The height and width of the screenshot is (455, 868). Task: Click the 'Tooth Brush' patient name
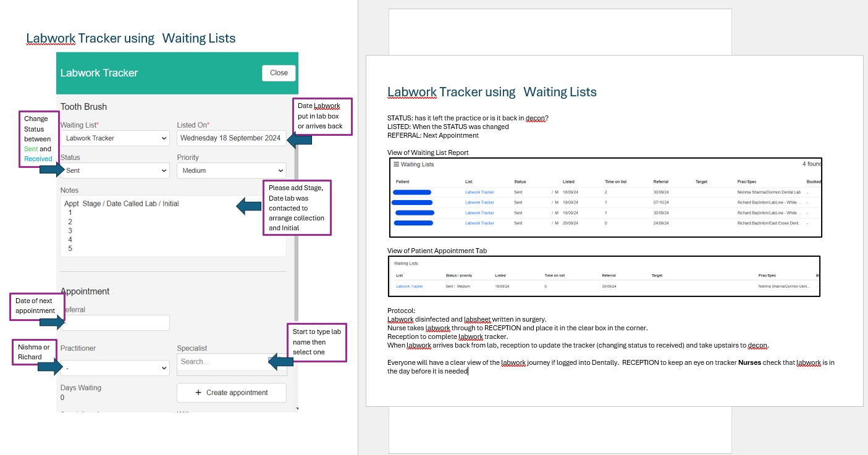pyautogui.click(x=83, y=107)
